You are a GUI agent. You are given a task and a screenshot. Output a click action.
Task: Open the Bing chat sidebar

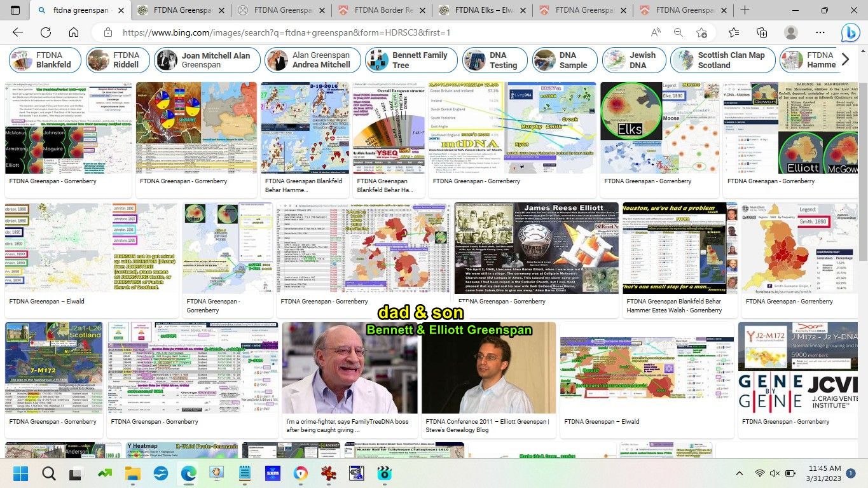click(850, 33)
